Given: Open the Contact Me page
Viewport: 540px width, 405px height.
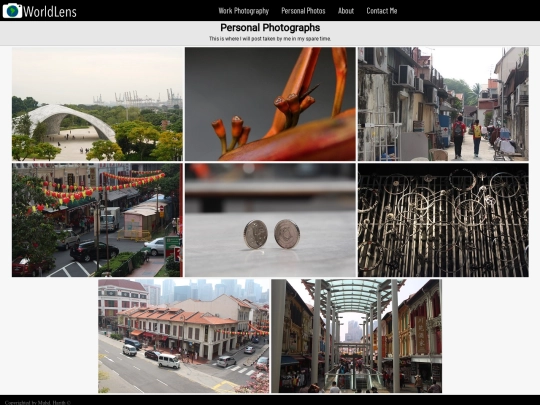Looking at the screenshot, I should [382, 11].
